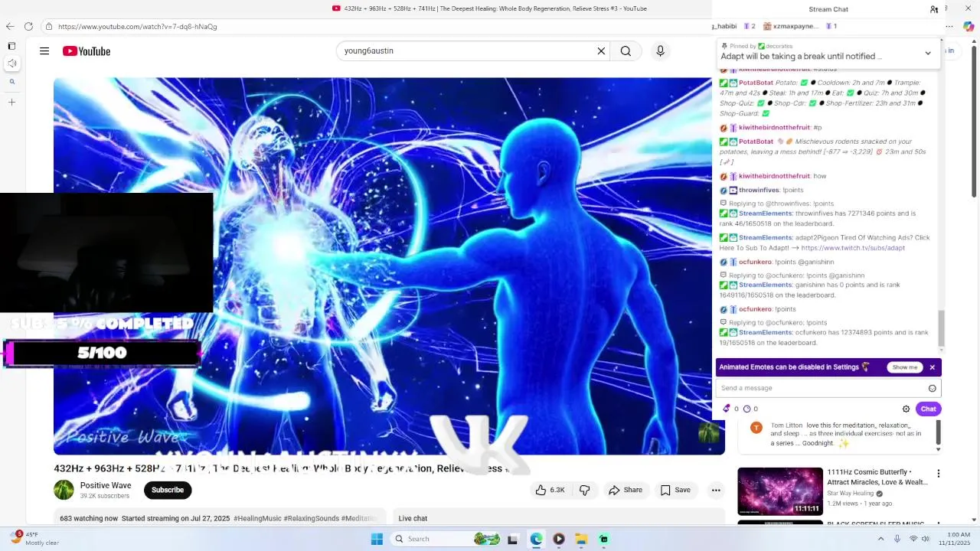Clear the young6austin search text
This screenshot has height=551, width=980.
point(601,51)
